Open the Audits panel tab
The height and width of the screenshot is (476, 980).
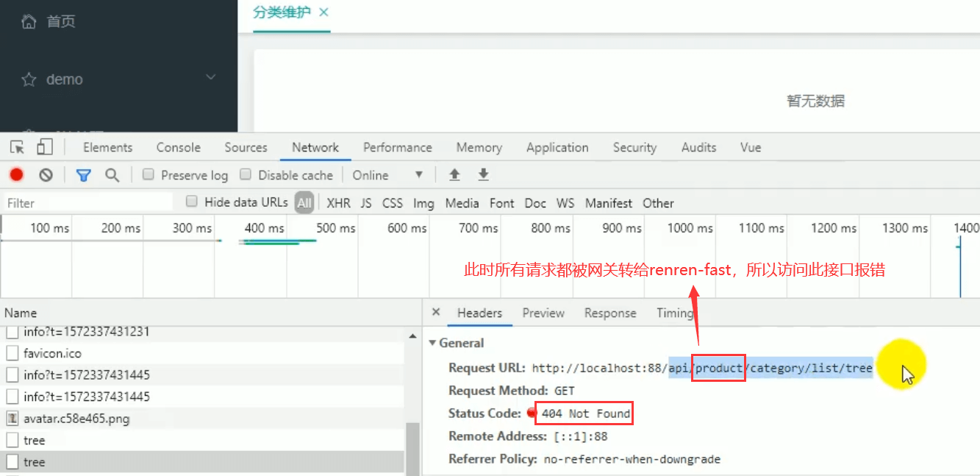698,147
